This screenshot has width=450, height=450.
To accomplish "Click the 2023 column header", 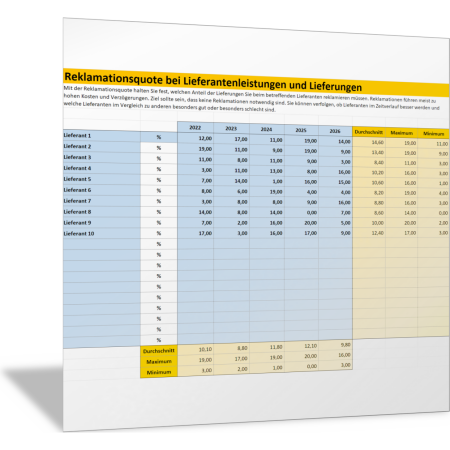I will (231, 129).
